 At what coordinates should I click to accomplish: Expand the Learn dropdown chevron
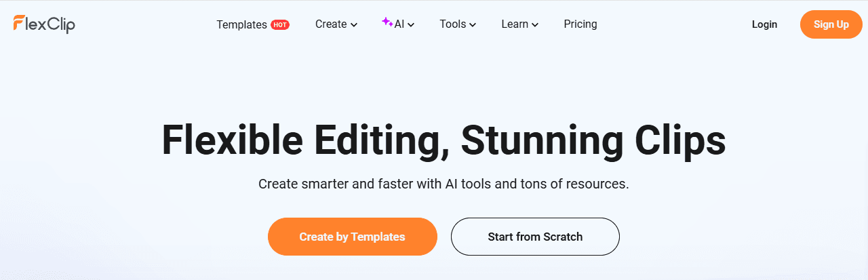tap(535, 25)
